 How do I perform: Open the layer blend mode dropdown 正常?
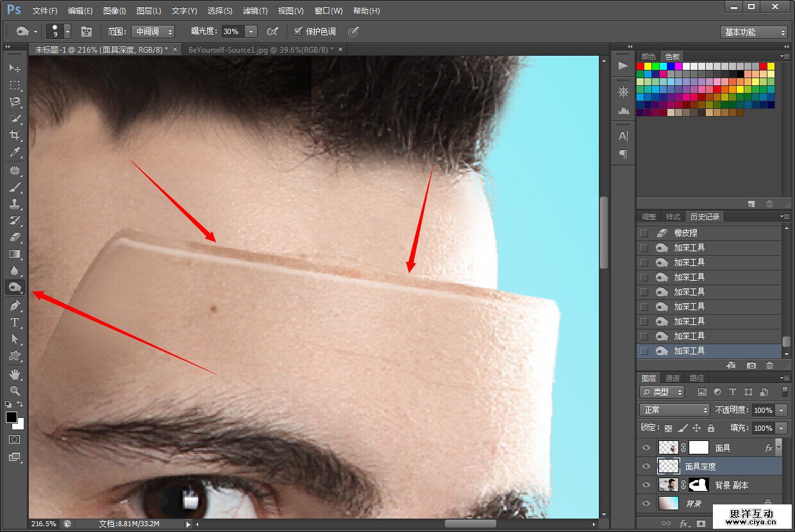click(674, 410)
